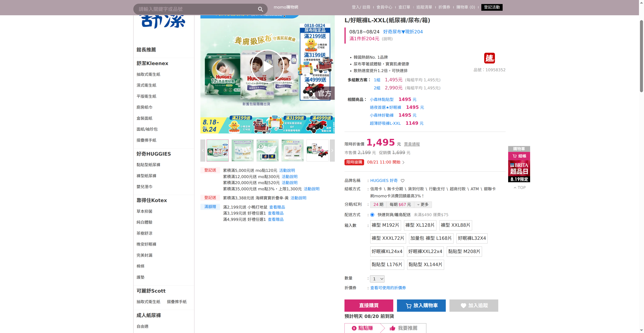This screenshot has width=644, height=333.
Task: Select the fifth product thumbnail image
Action: [317, 151]
